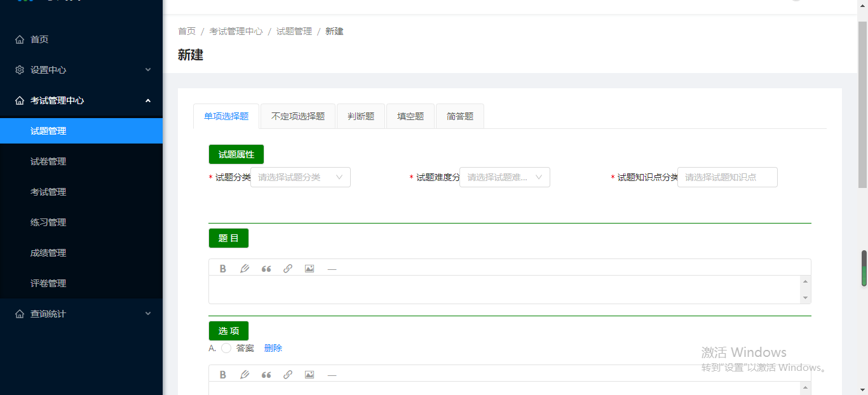
Task: Delete option A via 删除 link
Action: pos(273,348)
